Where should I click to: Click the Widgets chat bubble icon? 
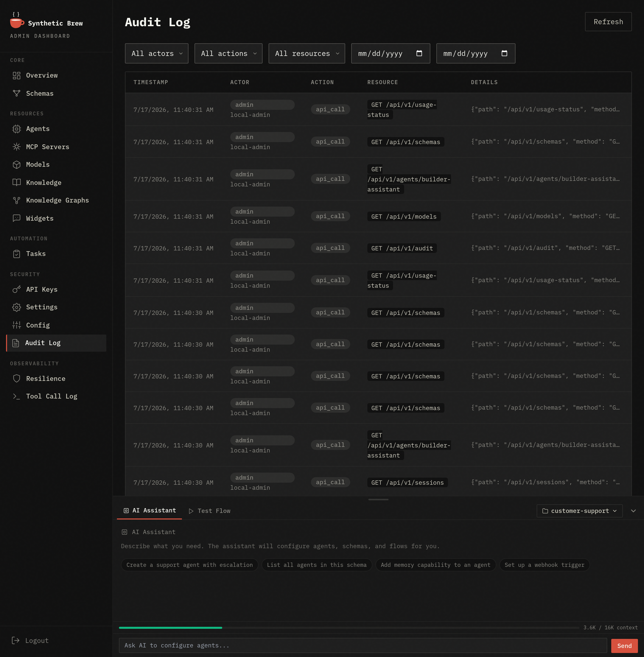tap(16, 218)
